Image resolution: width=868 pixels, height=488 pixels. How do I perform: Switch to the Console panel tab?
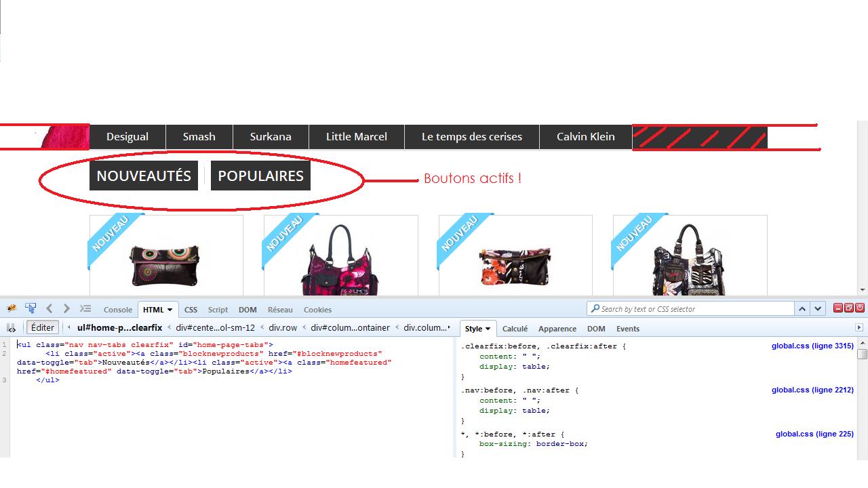[118, 310]
